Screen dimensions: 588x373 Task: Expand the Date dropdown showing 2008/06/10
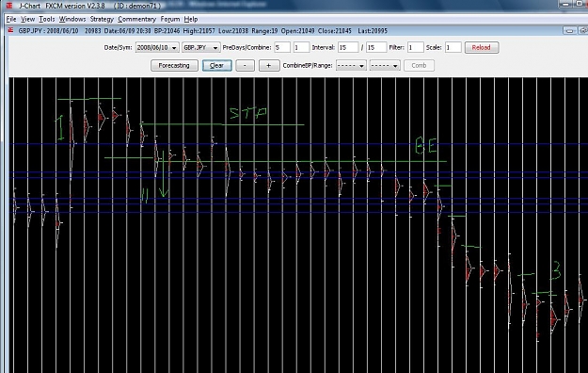(157, 48)
